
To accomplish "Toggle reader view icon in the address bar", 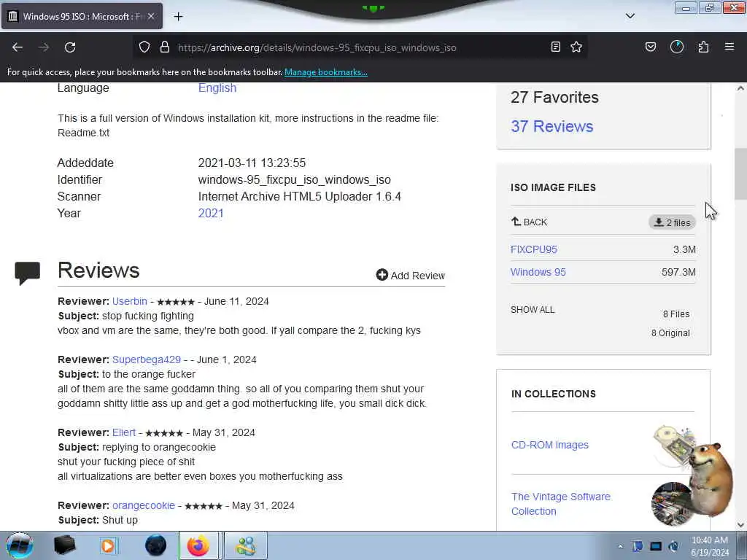I will pos(555,47).
